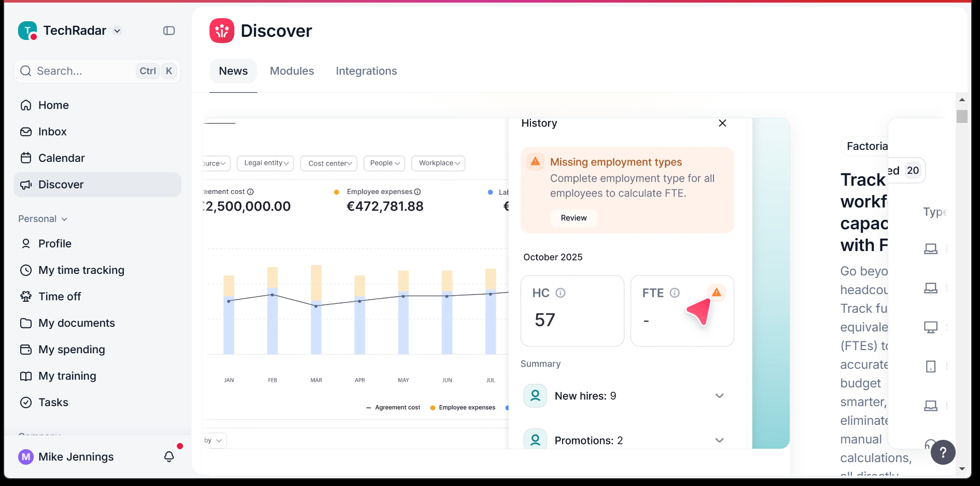Screen dimensions: 980x486
Task: Select My time tracking in the sidebar
Action: 81,270
